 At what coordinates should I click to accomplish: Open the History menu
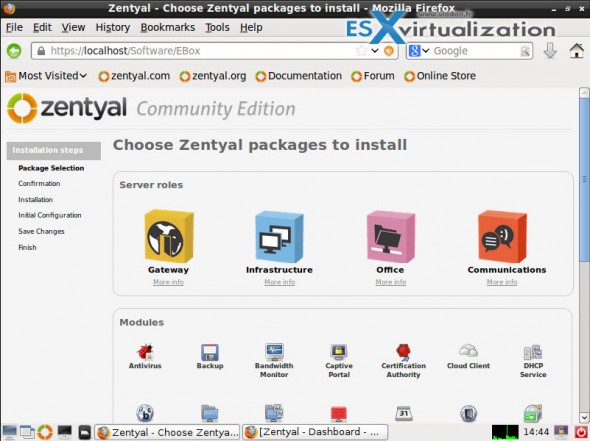[113, 27]
